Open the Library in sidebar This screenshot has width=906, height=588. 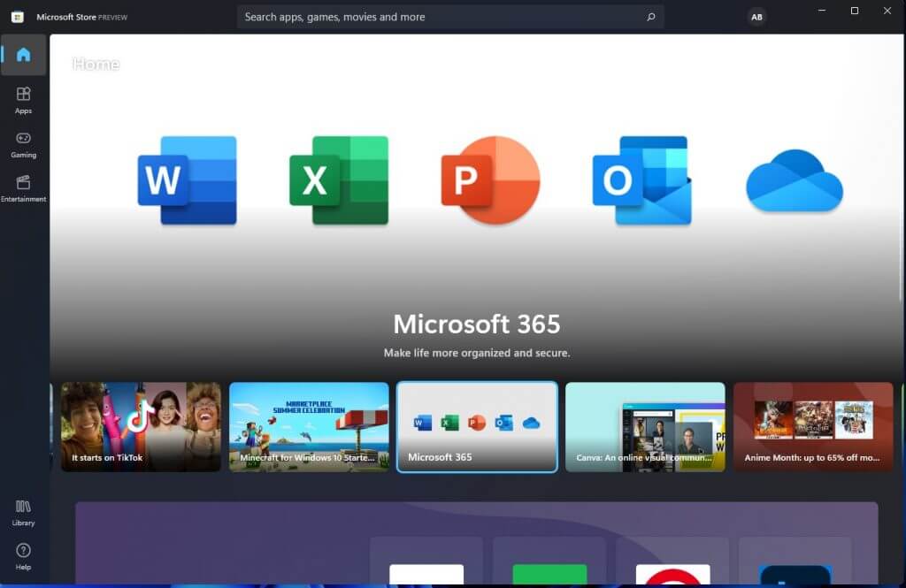(x=23, y=513)
